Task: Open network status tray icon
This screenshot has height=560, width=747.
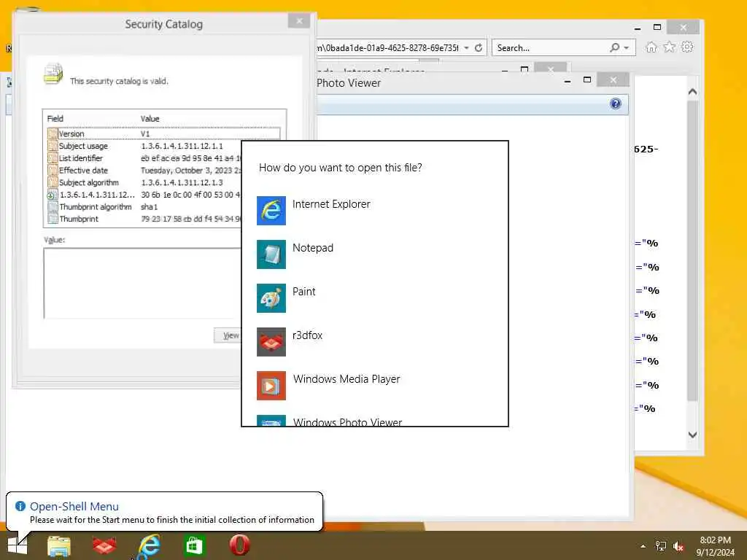Action: [x=660, y=546]
